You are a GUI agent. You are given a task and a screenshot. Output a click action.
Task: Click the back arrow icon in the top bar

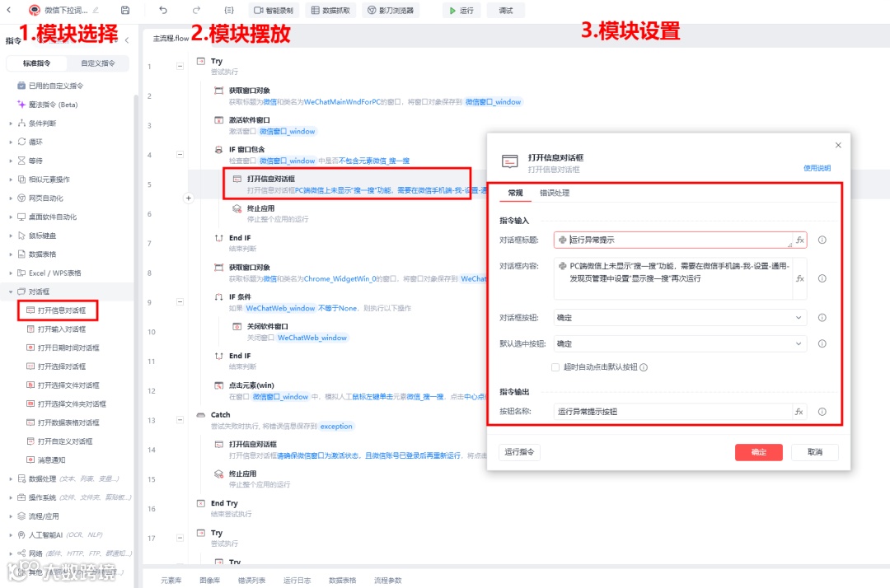tap(8, 10)
